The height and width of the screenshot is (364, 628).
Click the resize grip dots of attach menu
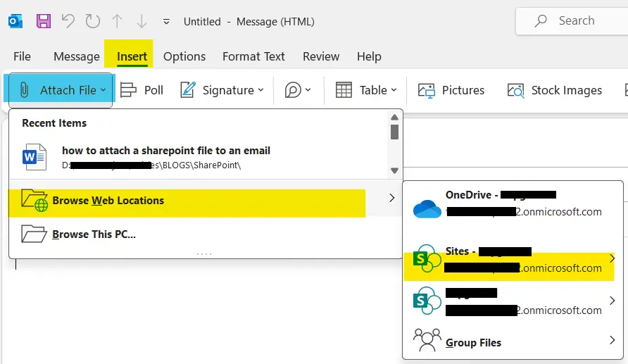(x=204, y=254)
